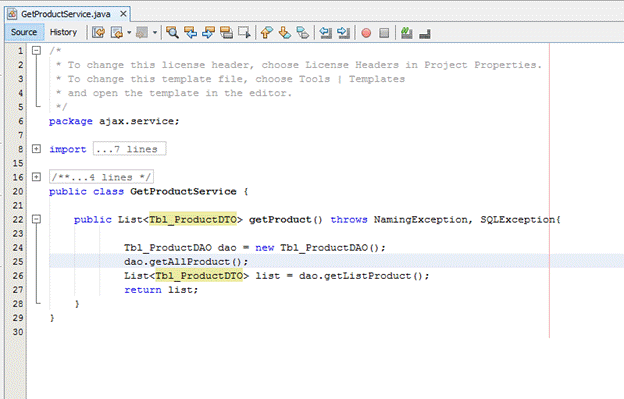The width and height of the screenshot is (624, 399).
Task: Shift line left toolbar icon
Action: 326,33
